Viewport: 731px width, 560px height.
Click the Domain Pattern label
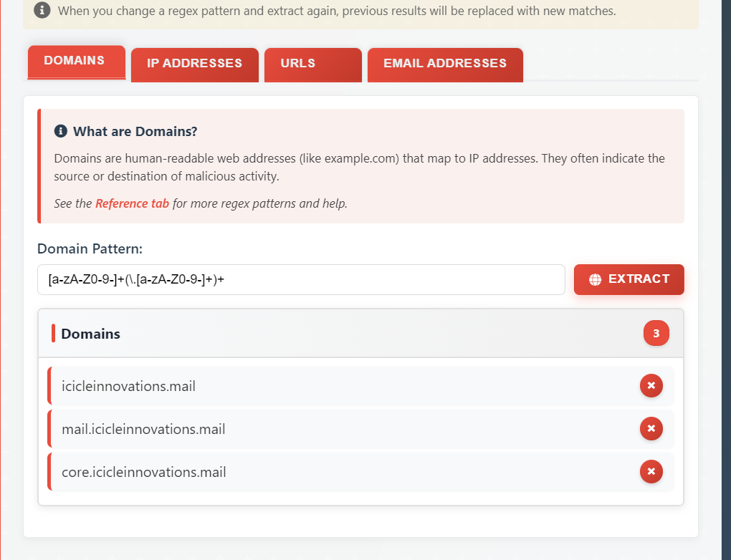point(90,248)
